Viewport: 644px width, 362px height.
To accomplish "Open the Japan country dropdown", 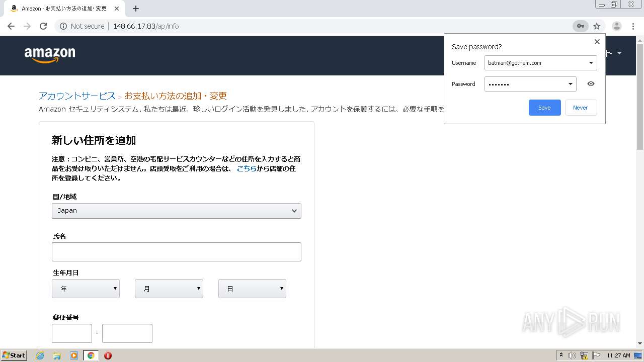I will [177, 211].
